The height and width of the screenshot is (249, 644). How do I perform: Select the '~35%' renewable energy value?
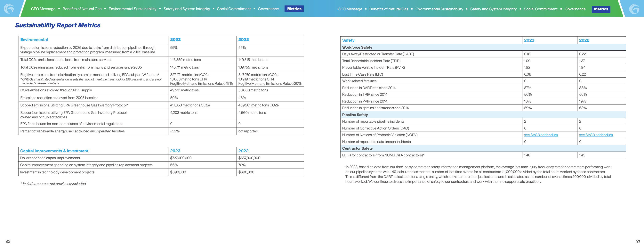(x=175, y=131)
